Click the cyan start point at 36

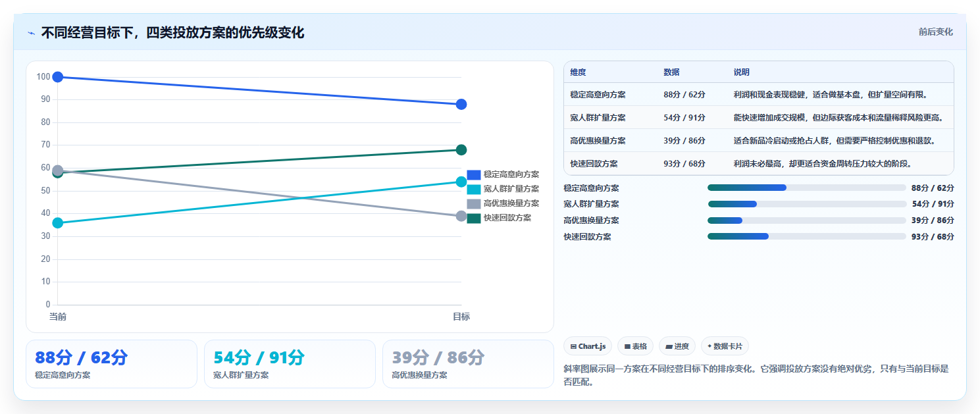(x=58, y=222)
